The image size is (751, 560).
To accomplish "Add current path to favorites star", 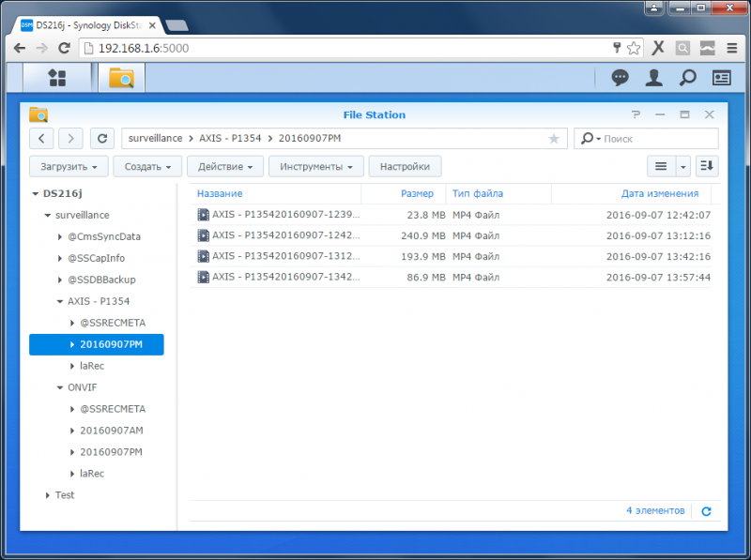I will (x=554, y=139).
